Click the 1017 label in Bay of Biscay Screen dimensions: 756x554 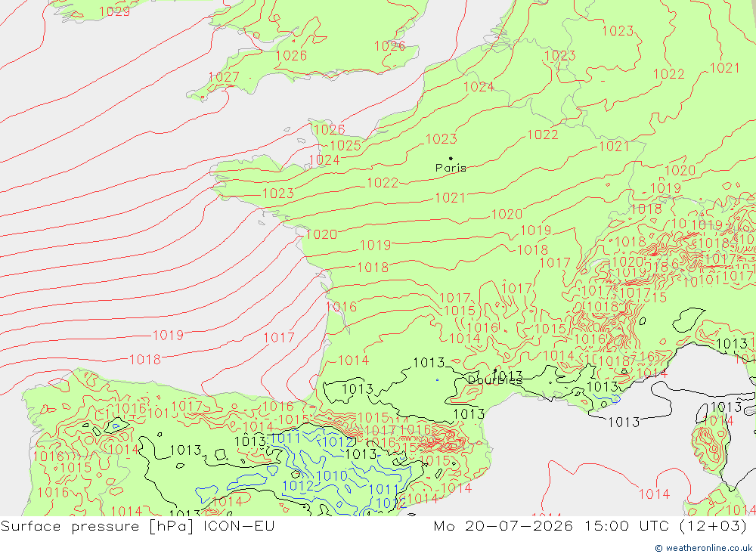pyautogui.click(x=279, y=338)
